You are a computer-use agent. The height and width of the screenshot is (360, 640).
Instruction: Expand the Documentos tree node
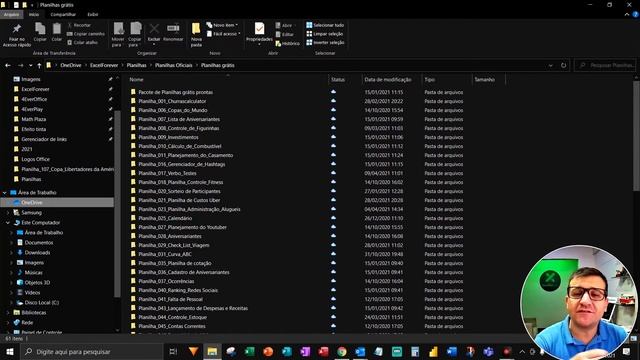[12, 242]
